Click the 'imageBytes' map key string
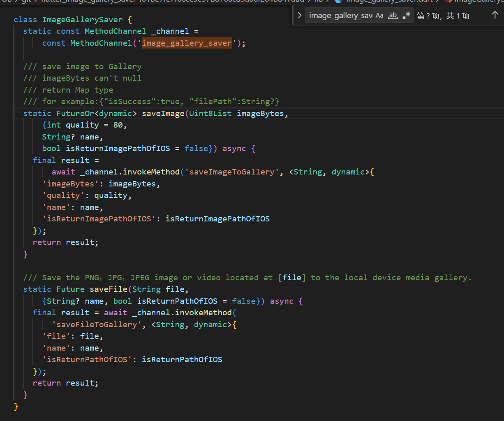The width and height of the screenshot is (504, 421). 71,184
